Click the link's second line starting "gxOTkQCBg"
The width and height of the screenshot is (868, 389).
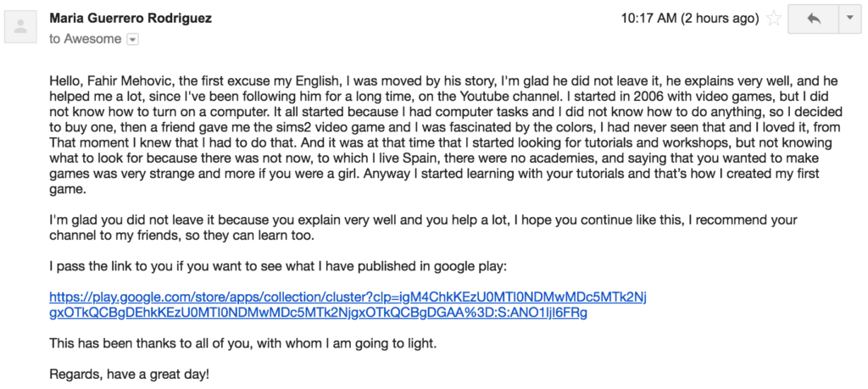pyautogui.click(x=319, y=314)
